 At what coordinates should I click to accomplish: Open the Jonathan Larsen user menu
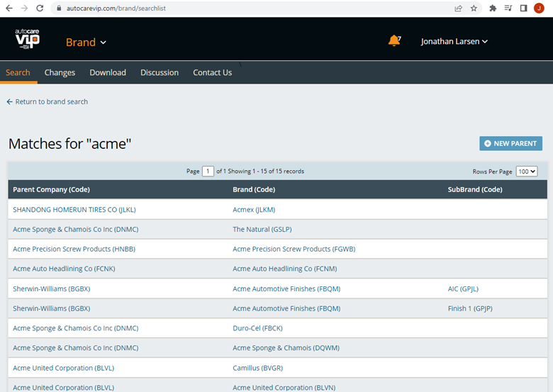(x=454, y=41)
